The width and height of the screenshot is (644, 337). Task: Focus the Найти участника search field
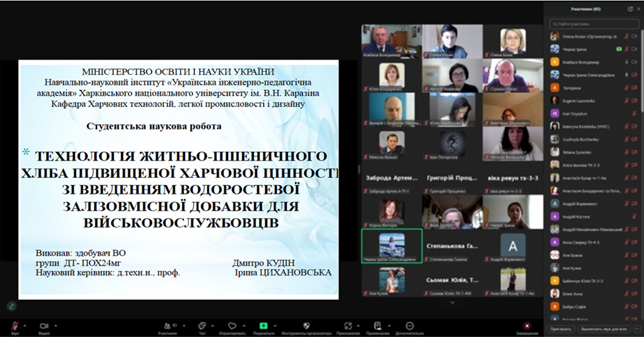click(594, 24)
